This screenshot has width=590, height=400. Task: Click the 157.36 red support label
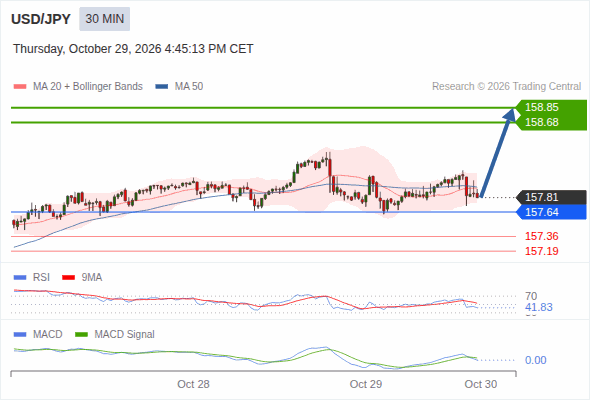point(541,236)
